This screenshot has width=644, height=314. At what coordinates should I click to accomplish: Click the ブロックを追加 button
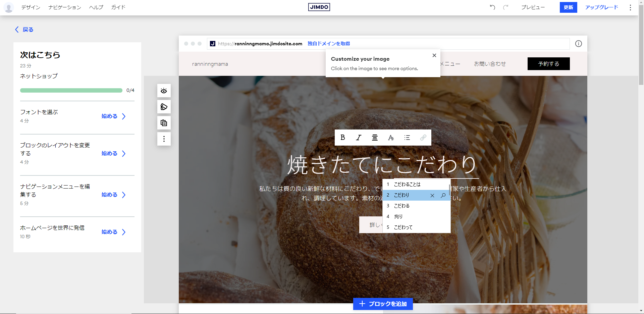[x=383, y=304]
